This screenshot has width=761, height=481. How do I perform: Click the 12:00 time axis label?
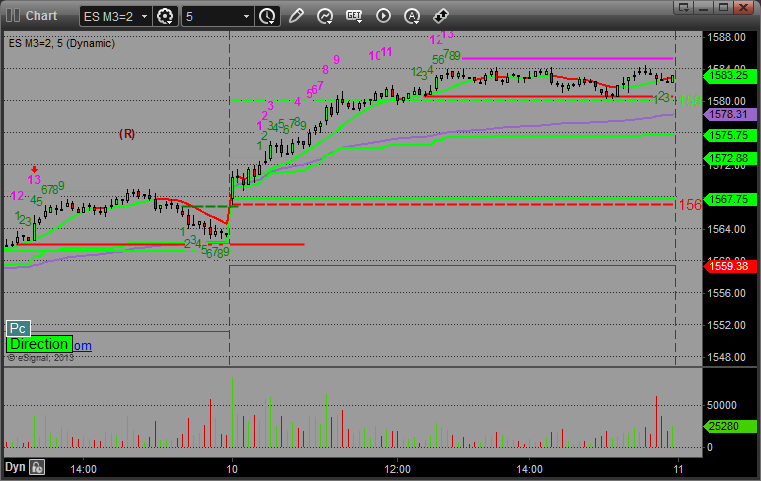click(x=397, y=469)
